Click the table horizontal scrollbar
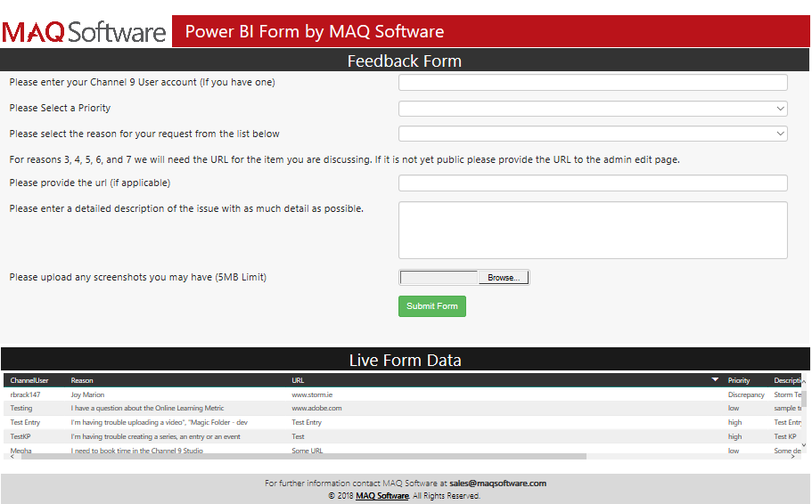812x504 pixels. click(x=304, y=457)
